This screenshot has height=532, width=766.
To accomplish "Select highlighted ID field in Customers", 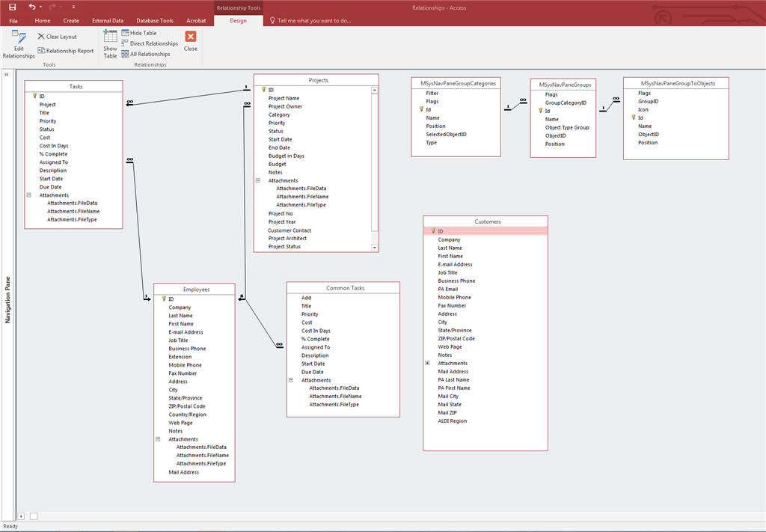I will pos(485,231).
